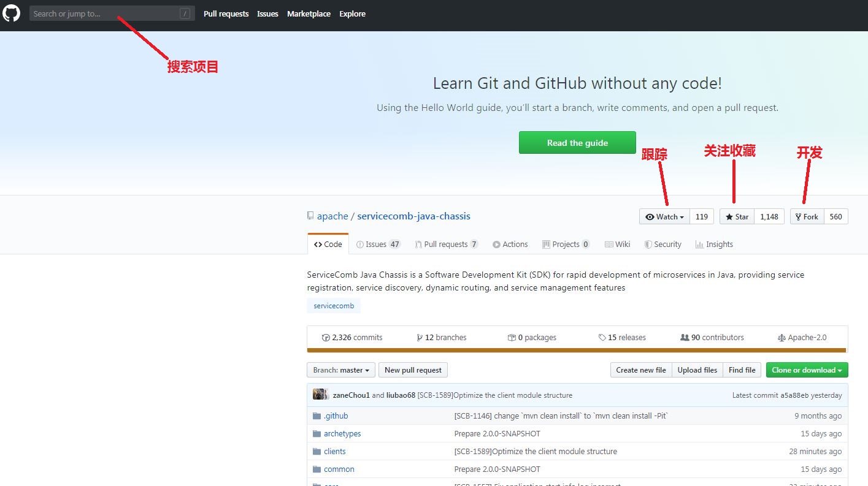Open the Branch: master selector
This screenshot has width=868, height=486.
click(x=340, y=370)
